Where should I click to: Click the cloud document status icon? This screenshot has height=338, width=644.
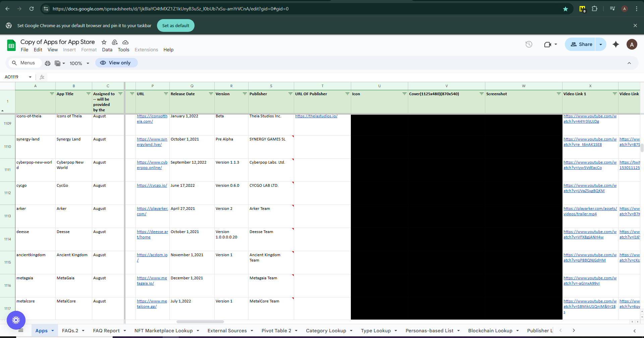click(x=125, y=42)
